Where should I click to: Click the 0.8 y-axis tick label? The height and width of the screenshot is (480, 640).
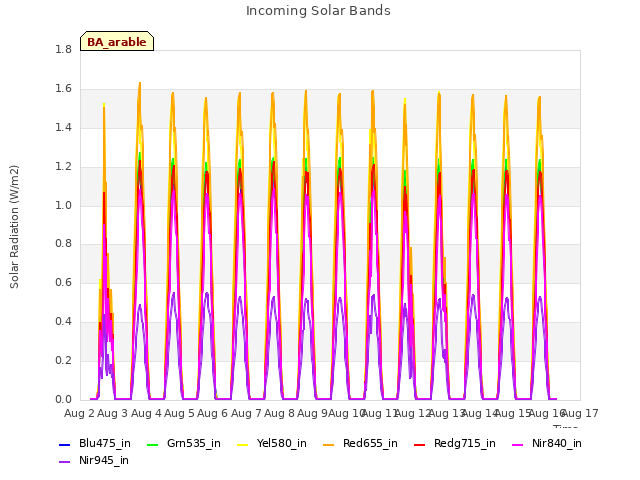pos(63,244)
